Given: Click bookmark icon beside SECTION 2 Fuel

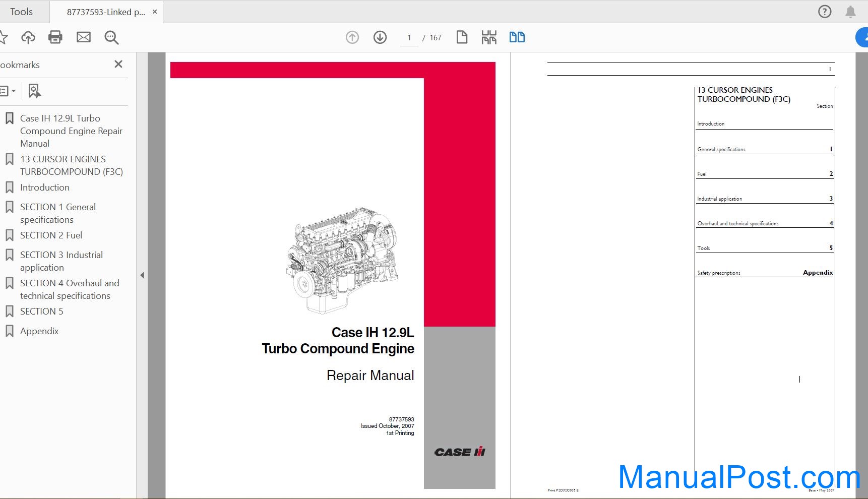Looking at the screenshot, I should 10,235.
